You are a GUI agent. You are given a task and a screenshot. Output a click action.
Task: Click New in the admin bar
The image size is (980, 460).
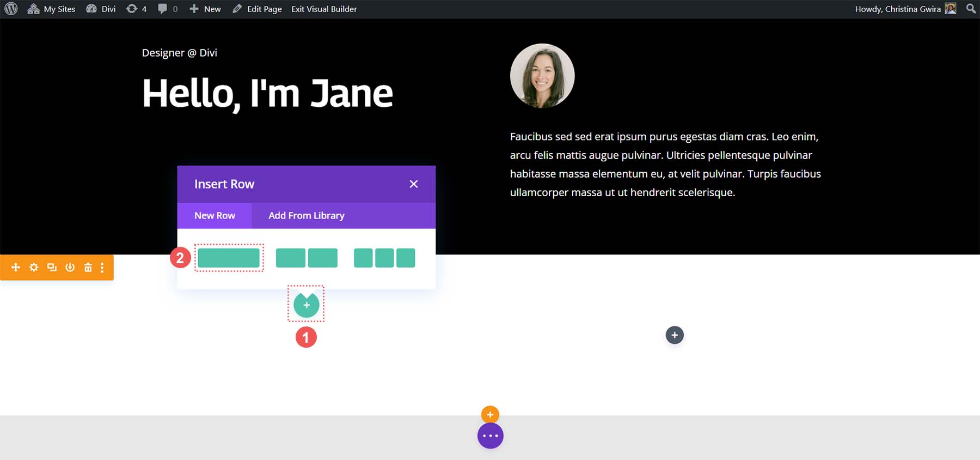205,9
